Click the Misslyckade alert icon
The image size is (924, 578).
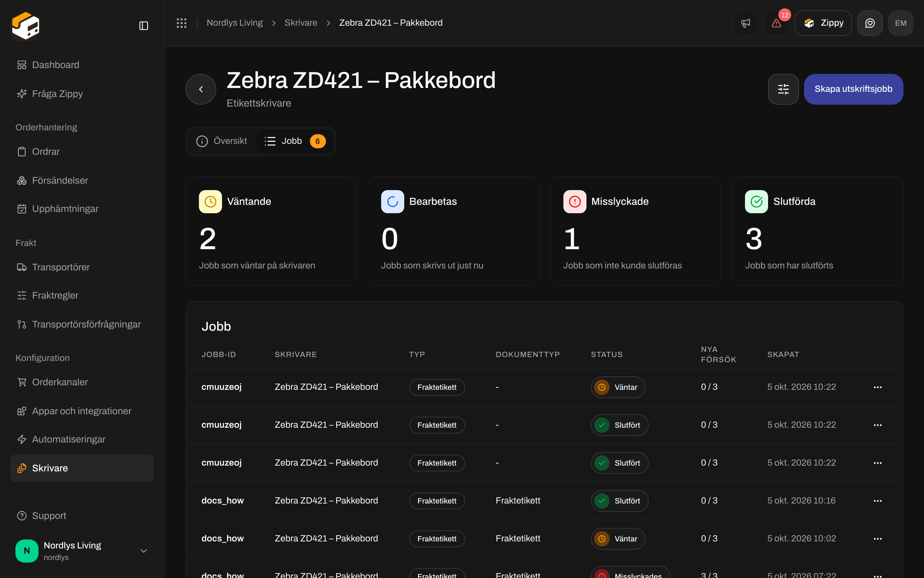pyautogui.click(x=575, y=201)
